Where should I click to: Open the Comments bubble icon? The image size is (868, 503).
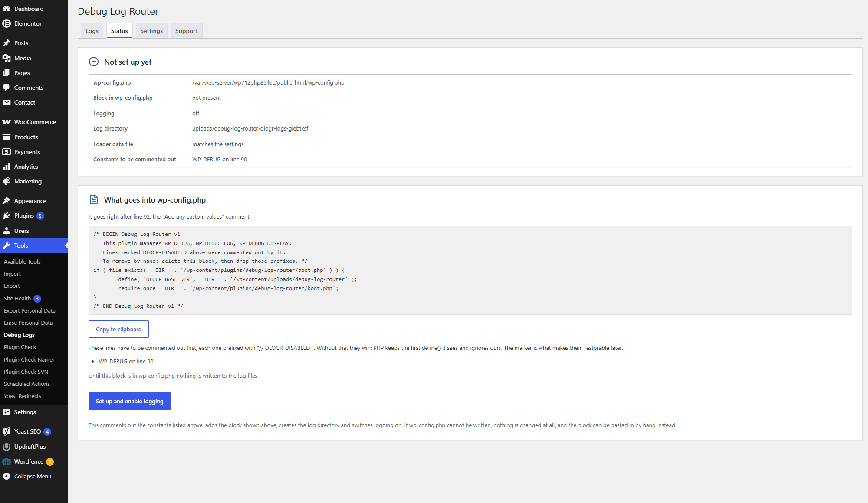click(x=7, y=88)
